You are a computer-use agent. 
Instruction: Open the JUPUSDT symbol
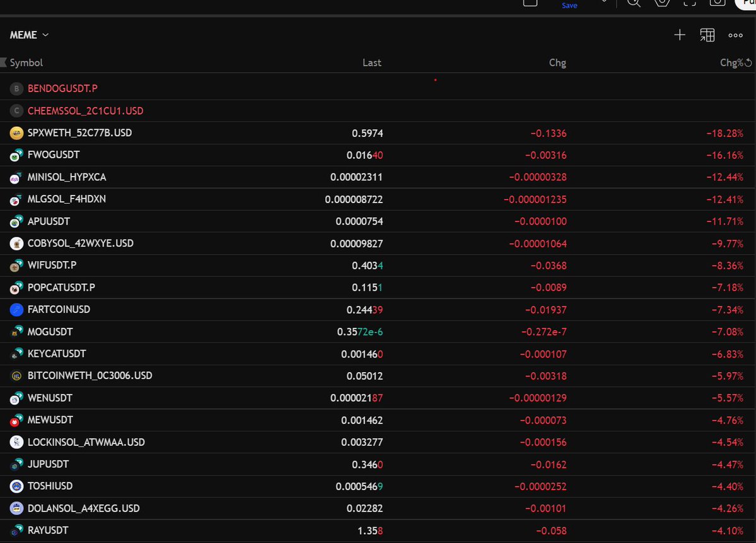click(48, 464)
